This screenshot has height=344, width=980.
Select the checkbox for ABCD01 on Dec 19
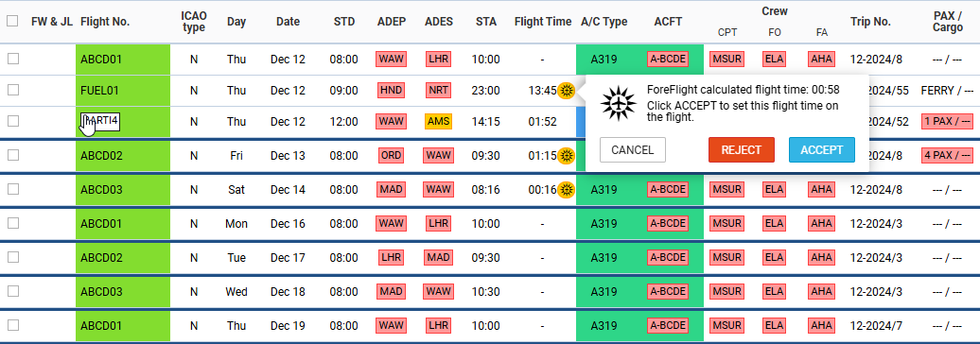coord(13,325)
